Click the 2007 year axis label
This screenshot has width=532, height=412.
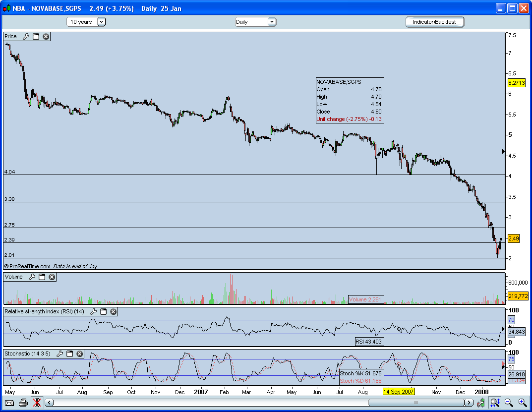coord(201,392)
